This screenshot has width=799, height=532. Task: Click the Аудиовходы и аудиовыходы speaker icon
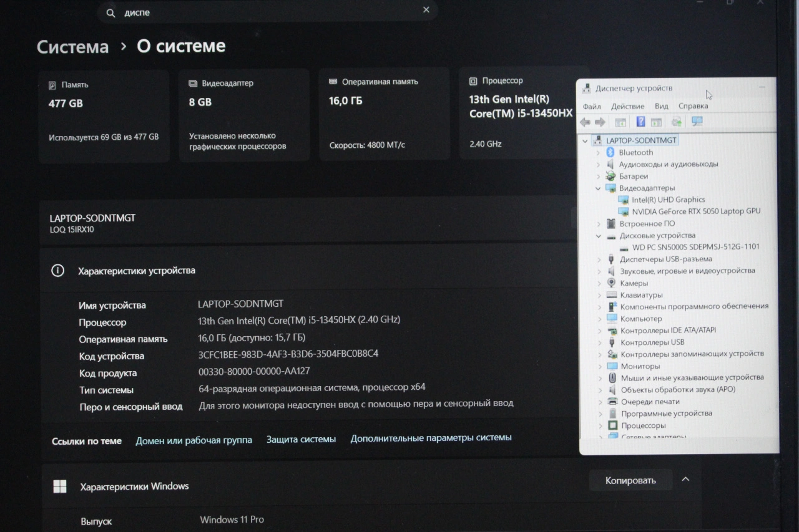pos(610,164)
